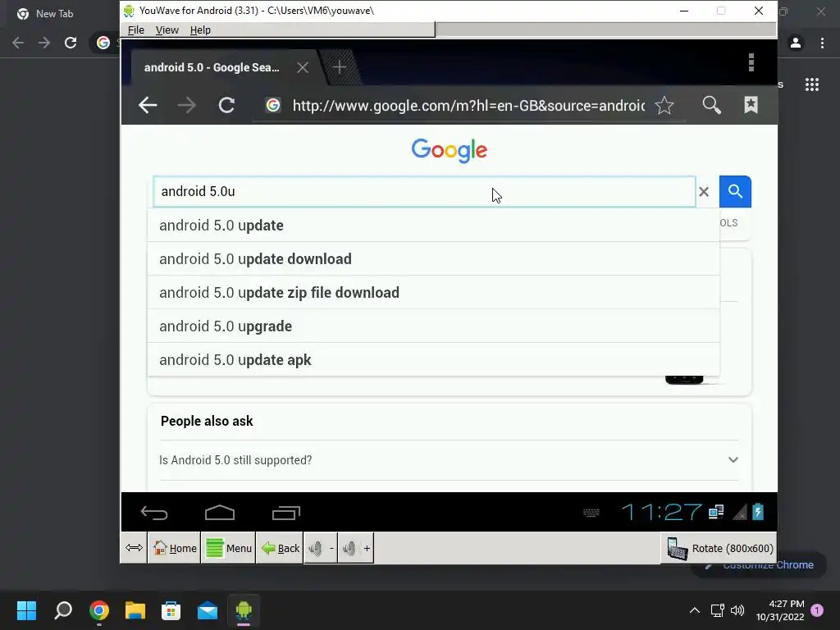
Task: Click Rotate (800x600) button
Action: (x=719, y=548)
